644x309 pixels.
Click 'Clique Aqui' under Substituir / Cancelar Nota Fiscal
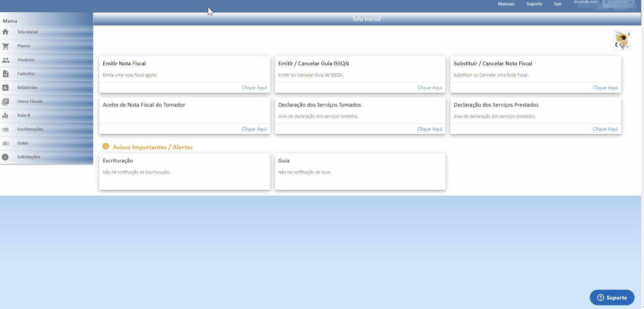point(605,88)
